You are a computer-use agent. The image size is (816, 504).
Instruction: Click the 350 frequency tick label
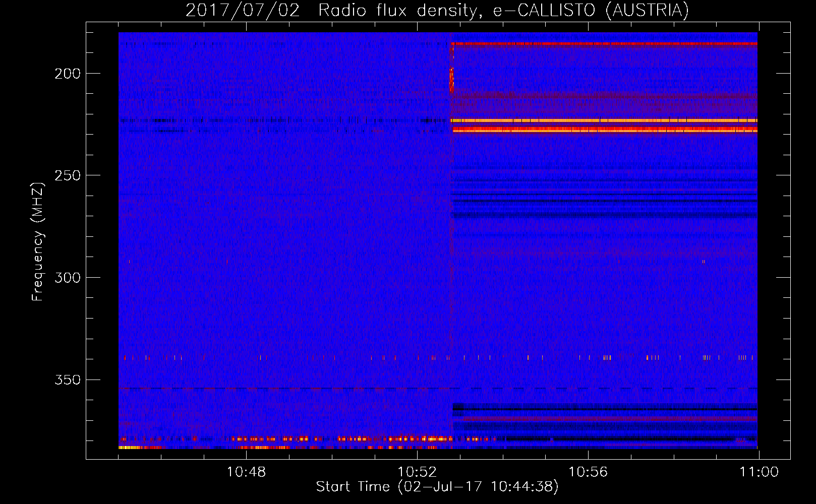[x=68, y=380]
